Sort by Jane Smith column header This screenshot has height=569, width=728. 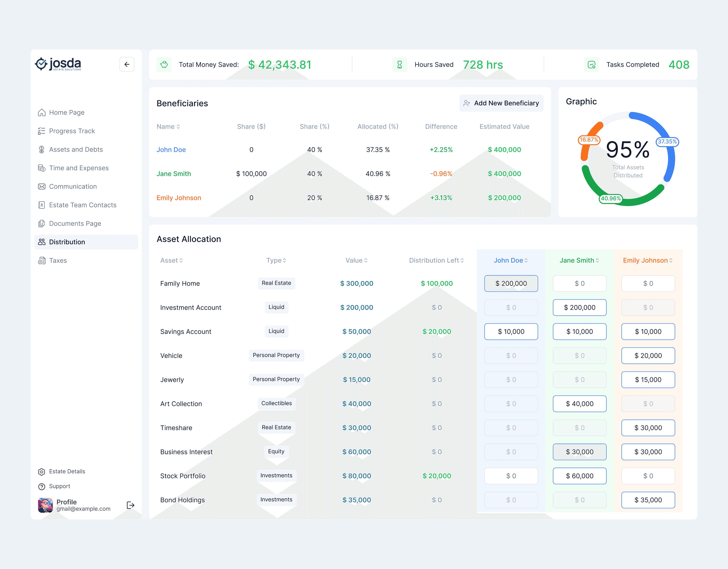[579, 260]
